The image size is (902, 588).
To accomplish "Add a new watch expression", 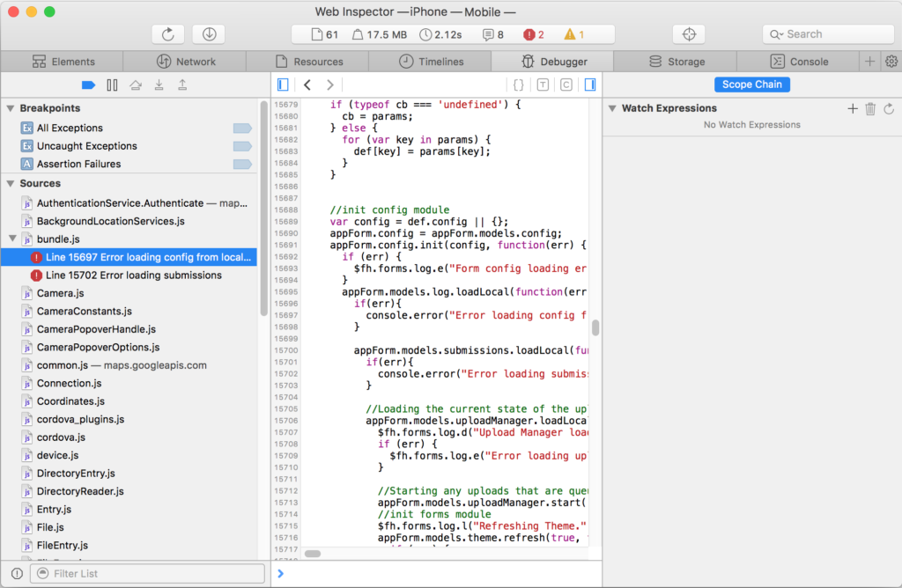I will coord(852,108).
